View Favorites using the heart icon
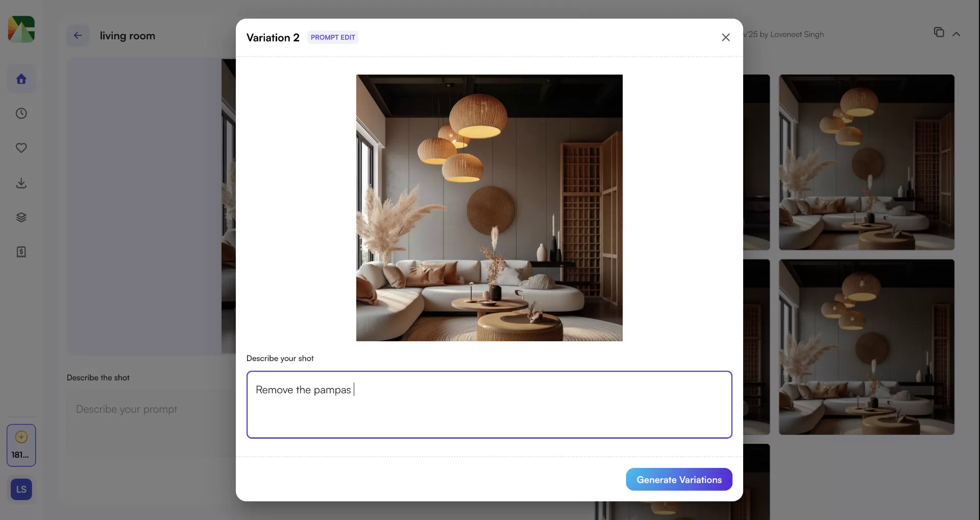The height and width of the screenshot is (520, 980). click(21, 148)
